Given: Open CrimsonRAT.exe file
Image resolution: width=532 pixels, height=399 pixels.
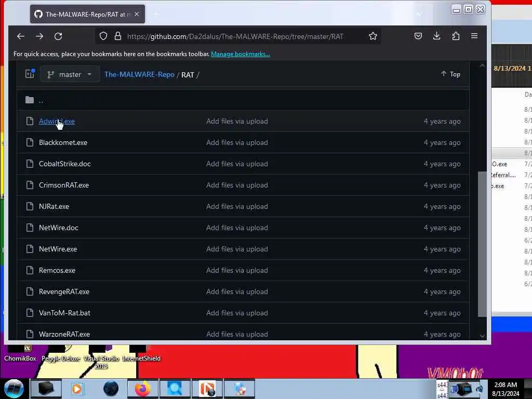Looking at the screenshot, I should point(64,185).
